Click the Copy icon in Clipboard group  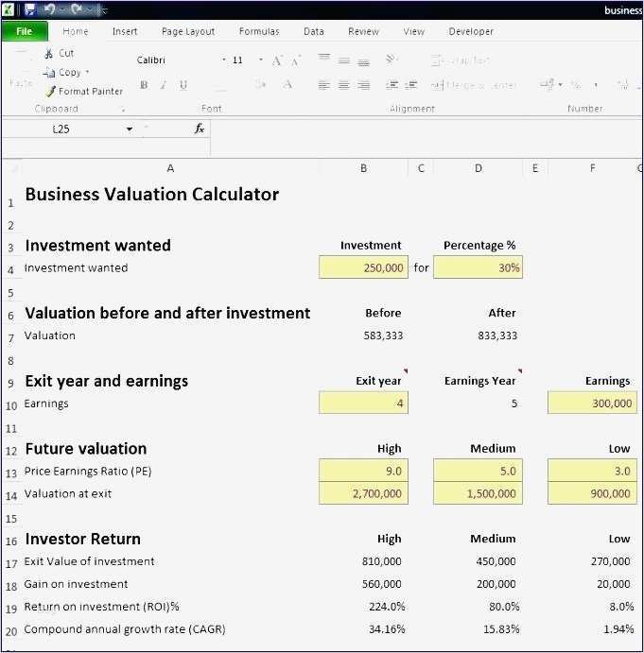click(49, 73)
